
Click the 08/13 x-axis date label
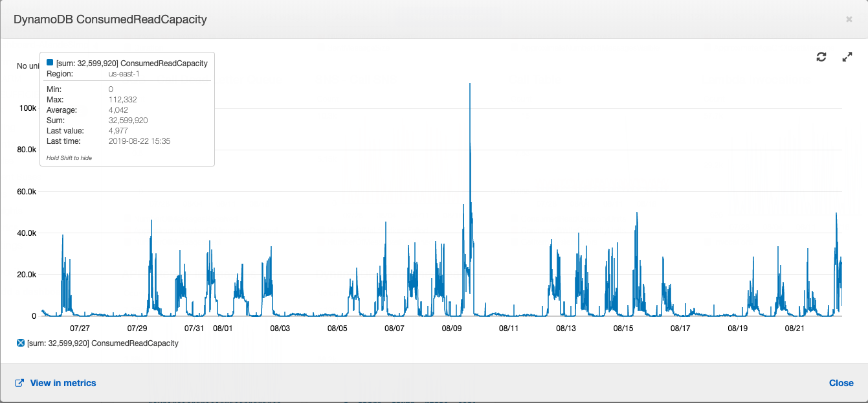click(x=566, y=328)
